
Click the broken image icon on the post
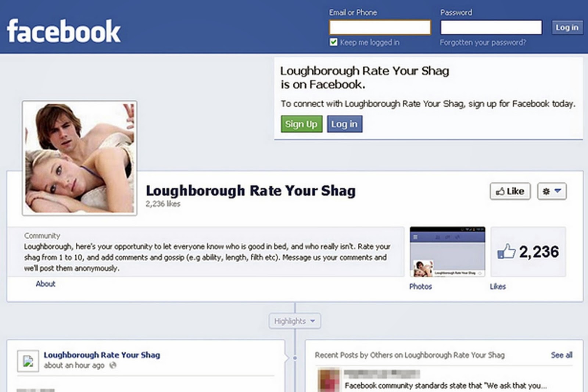(x=28, y=361)
